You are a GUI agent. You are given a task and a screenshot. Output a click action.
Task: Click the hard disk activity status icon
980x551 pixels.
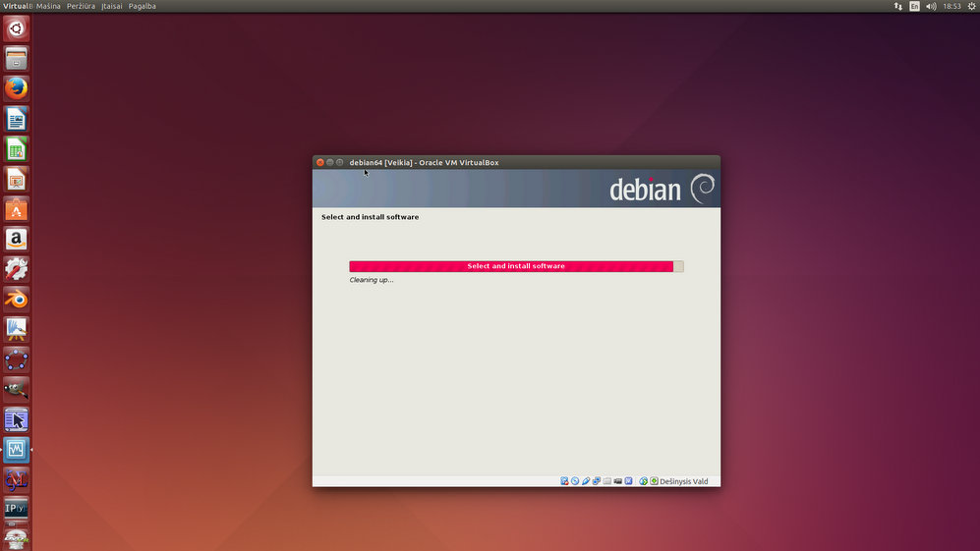564,481
